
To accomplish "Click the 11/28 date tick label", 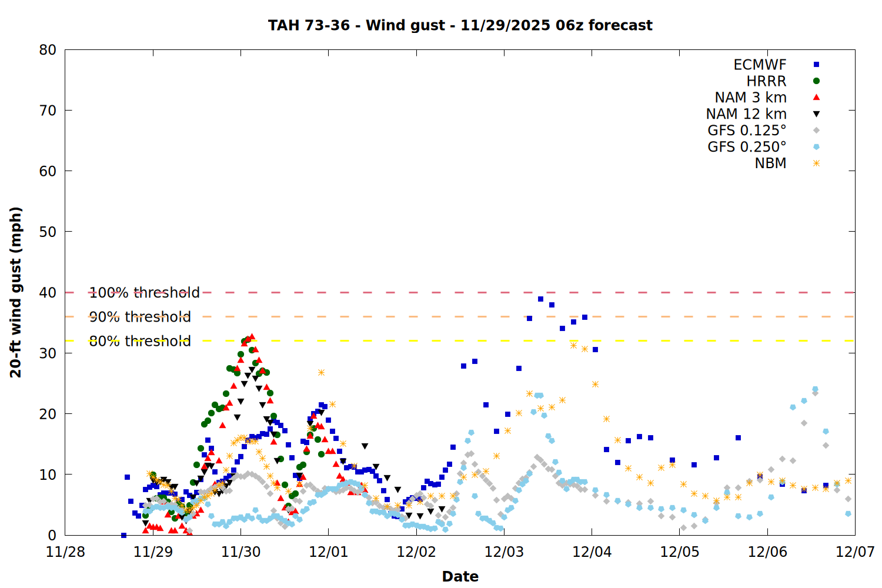I will tap(65, 552).
